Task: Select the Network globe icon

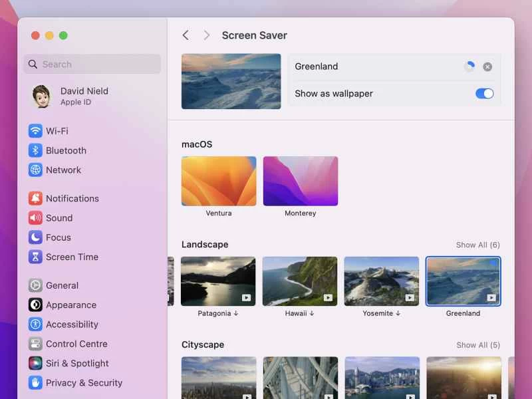Action: pos(35,170)
